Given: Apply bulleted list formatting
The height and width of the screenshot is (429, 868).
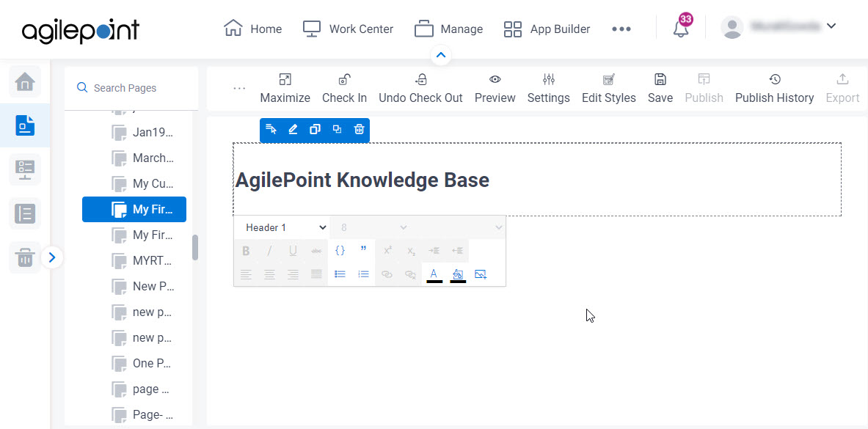Looking at the screenshot, I should [x=340, y=274].
